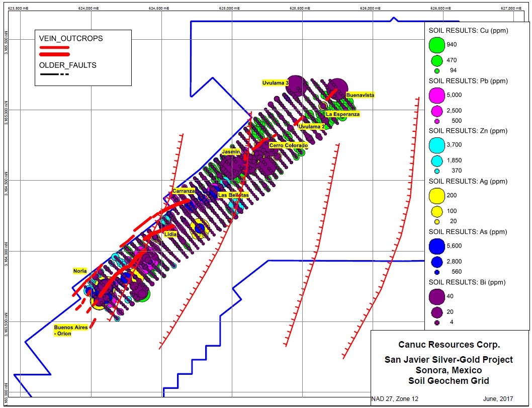Click the 625,000 mE easting label

pyautogui.click(x=229, y=8)
